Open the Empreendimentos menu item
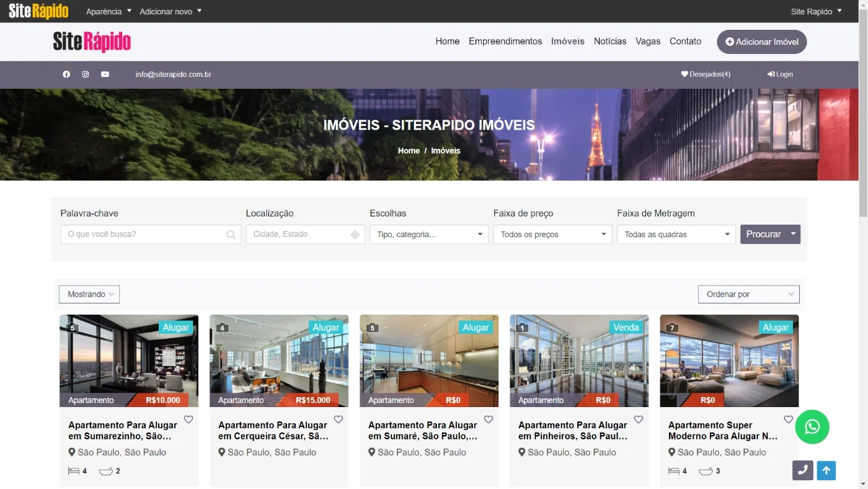The width and height of the screenshot is (868, 489). pyautogui.click(x=505, y=42)
